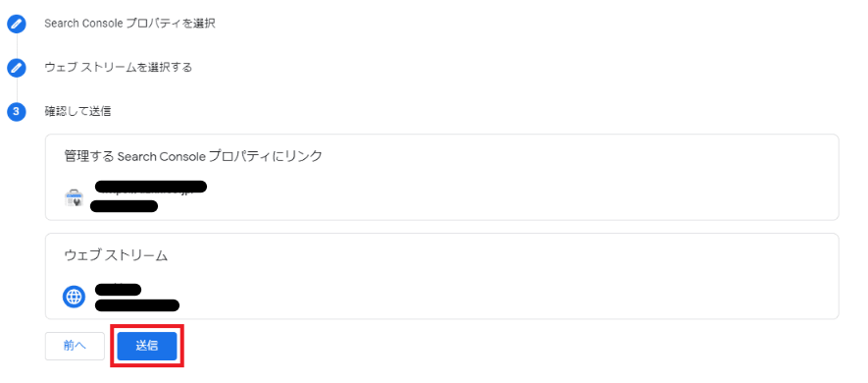Click the redacted web stream URL line
This screenshot has height=383, width=868.
pyautogui.click(x=136, y=305)
